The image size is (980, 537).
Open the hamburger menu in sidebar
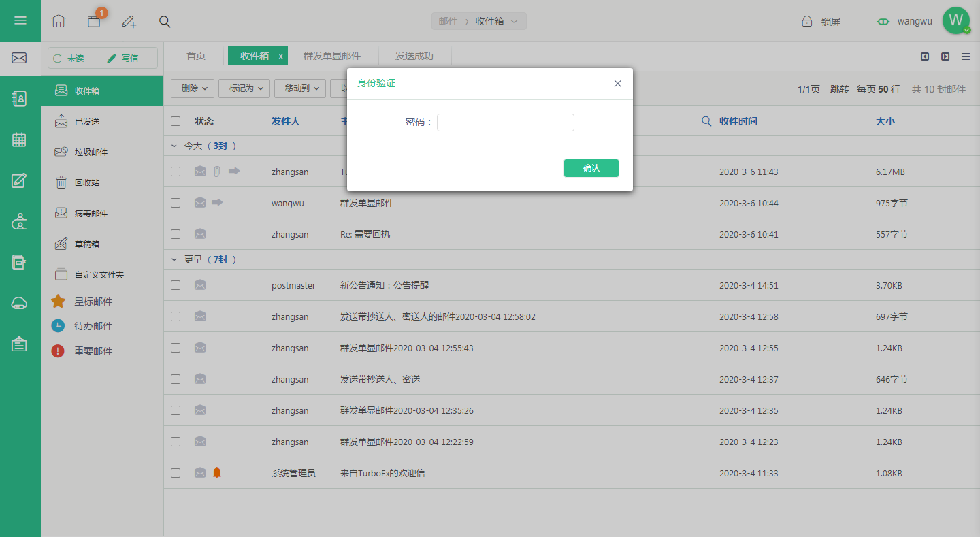(x=20, y=20)
